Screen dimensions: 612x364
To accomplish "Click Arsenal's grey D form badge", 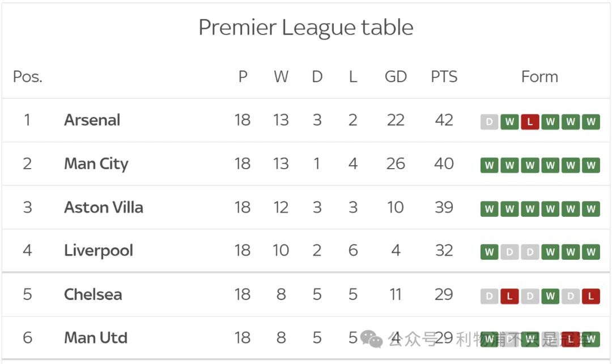I will click(489, 122).
